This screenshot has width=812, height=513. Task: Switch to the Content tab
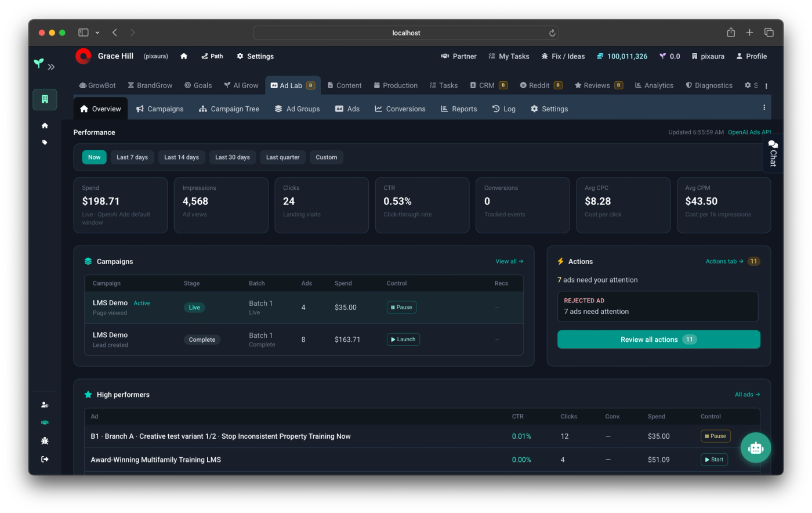point(344,85)
